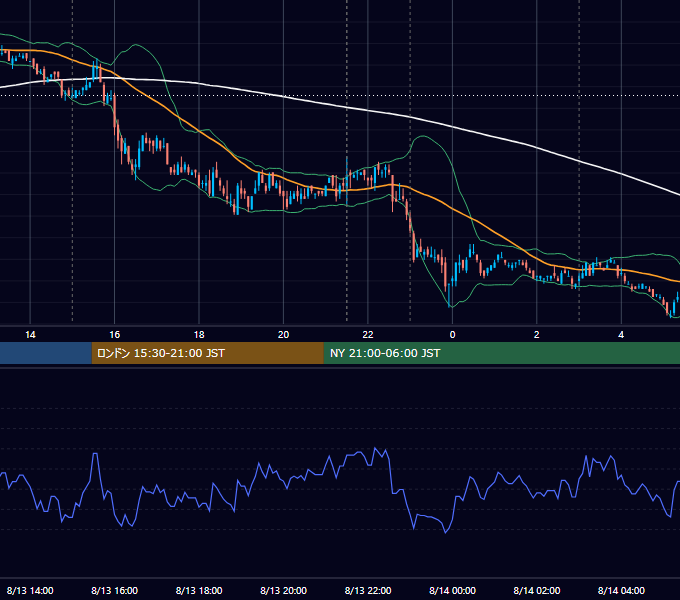Viewport: 680px width, 600px height.
Task: Click hour label 0 on price chart axis
Action: [452, 335]
